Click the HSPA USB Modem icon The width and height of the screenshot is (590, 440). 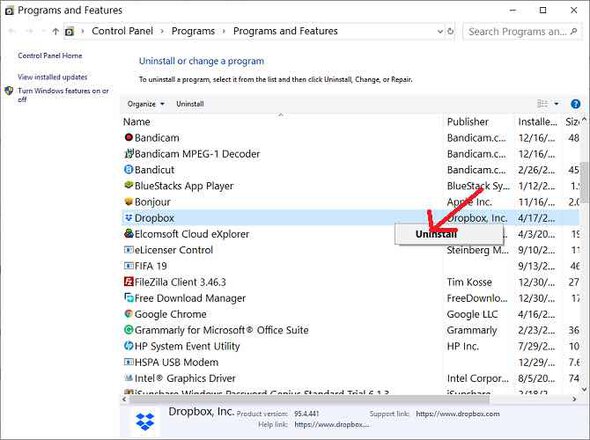129,362
